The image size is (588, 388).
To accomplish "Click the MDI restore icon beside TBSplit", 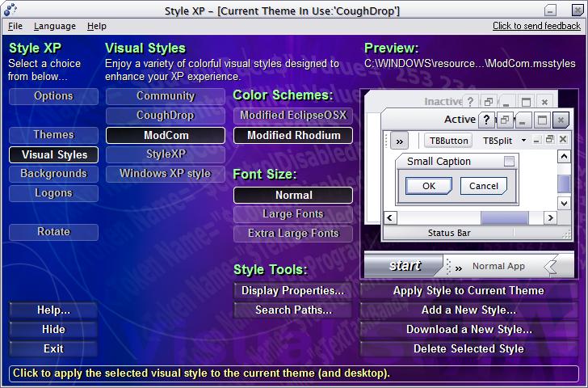I will tap(550, 140).
